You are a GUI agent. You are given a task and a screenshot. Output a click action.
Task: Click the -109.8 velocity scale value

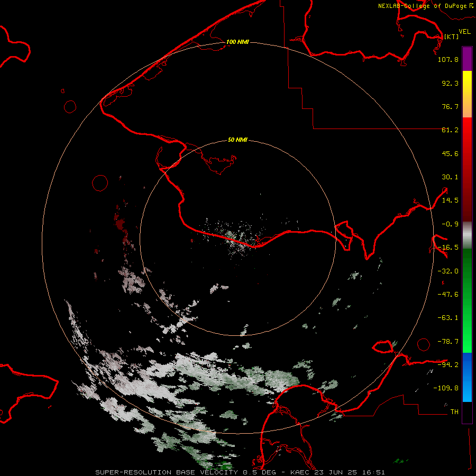click(446, 388)
